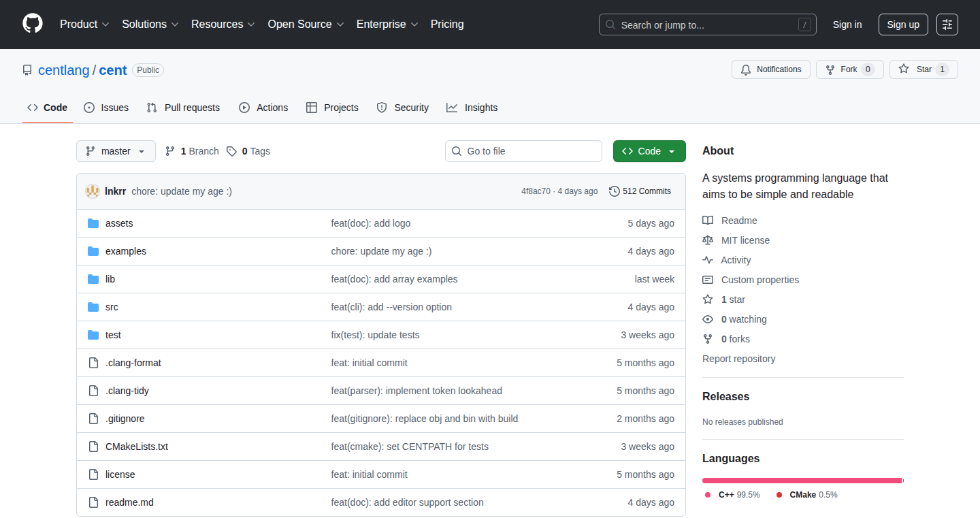Click the CMake 0.5% language link
The height and width of the screenshot is (518, 980).
807,495
